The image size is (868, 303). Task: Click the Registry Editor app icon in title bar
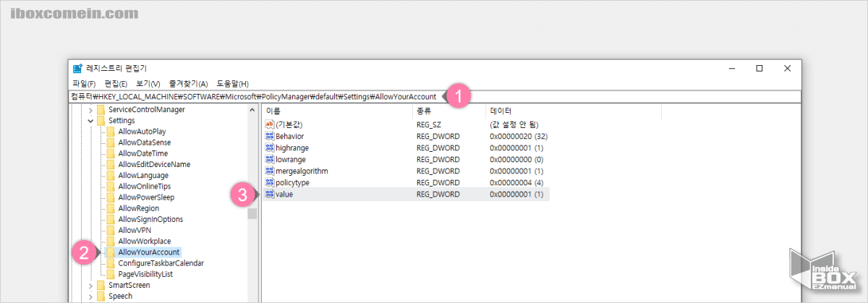77,69
